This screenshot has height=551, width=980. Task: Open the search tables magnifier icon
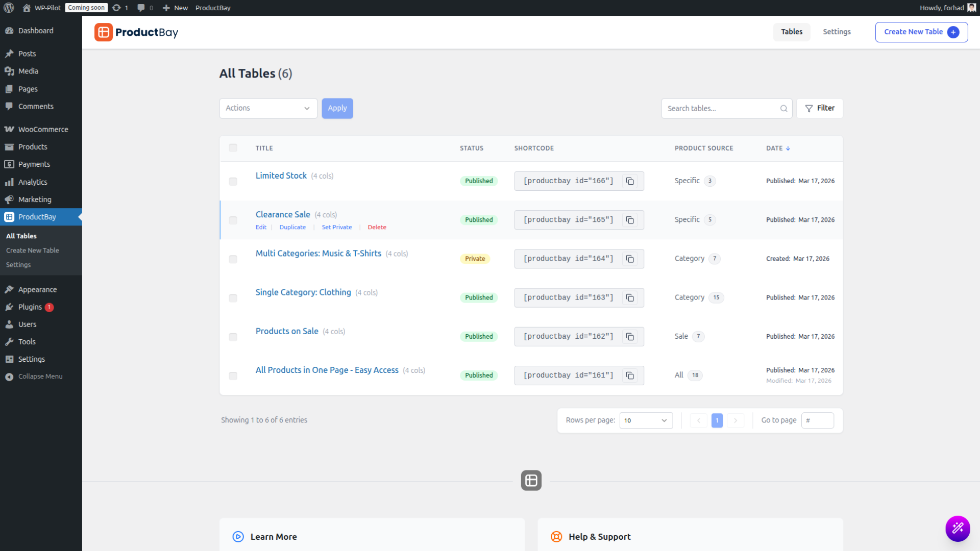click(x=783, y=108)
